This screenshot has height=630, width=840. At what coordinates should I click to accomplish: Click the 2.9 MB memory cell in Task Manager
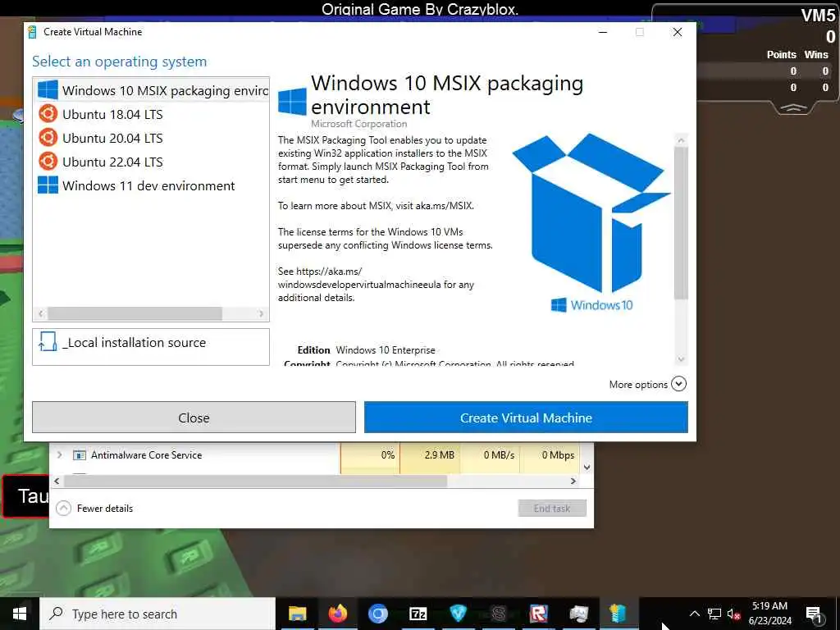click(430, 454)
